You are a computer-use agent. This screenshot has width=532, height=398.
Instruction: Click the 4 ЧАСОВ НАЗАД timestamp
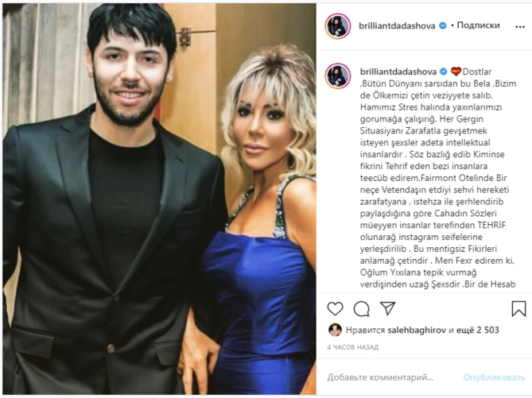click(x=353, y=347)
